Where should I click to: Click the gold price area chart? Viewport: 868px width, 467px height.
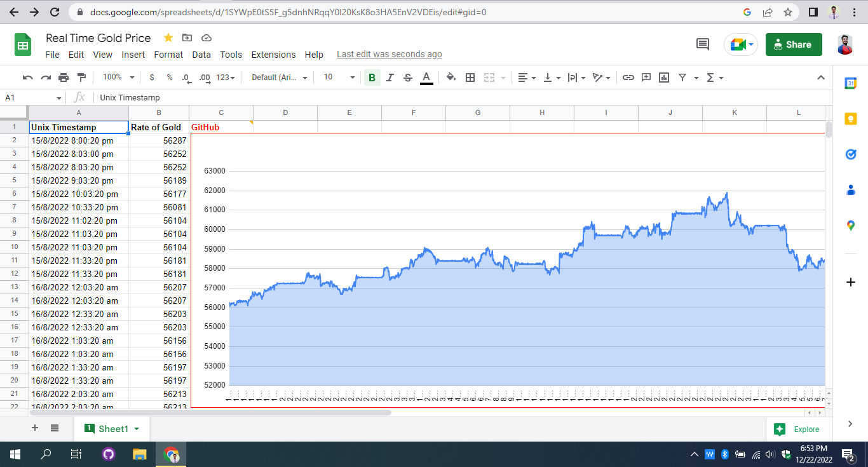508,270
